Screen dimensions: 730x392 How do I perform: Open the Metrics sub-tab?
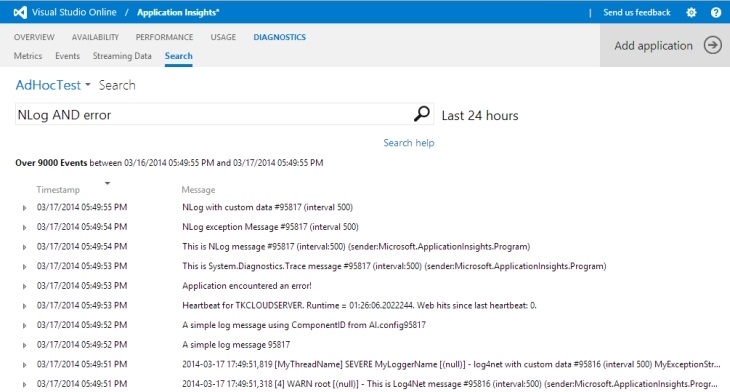point(28,56)
